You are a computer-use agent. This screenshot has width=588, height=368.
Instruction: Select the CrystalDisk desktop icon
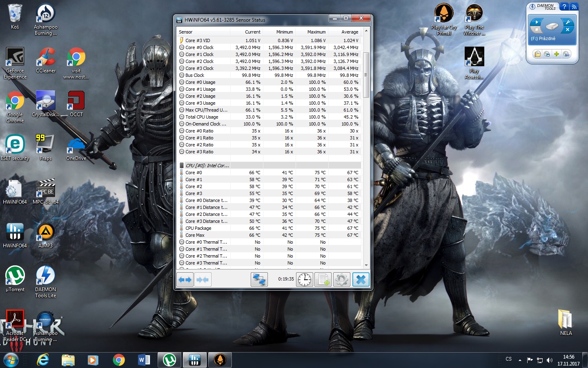[46, 104]
